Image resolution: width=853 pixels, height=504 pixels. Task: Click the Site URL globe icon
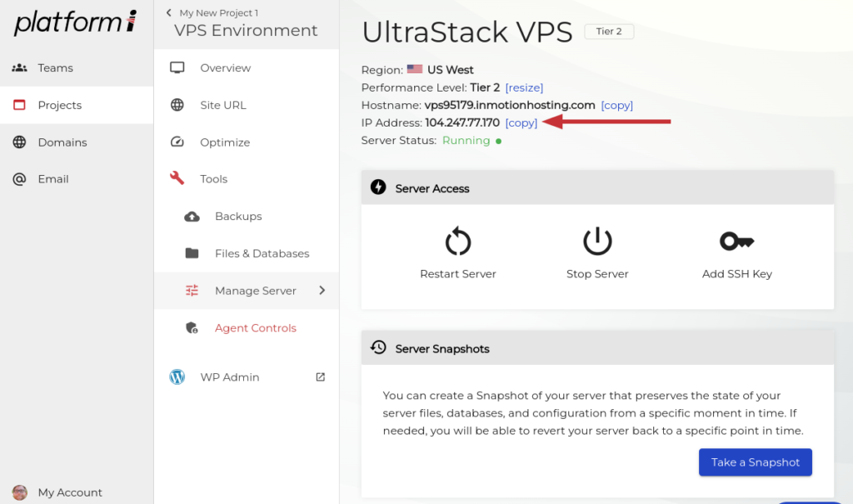[177, 105]
